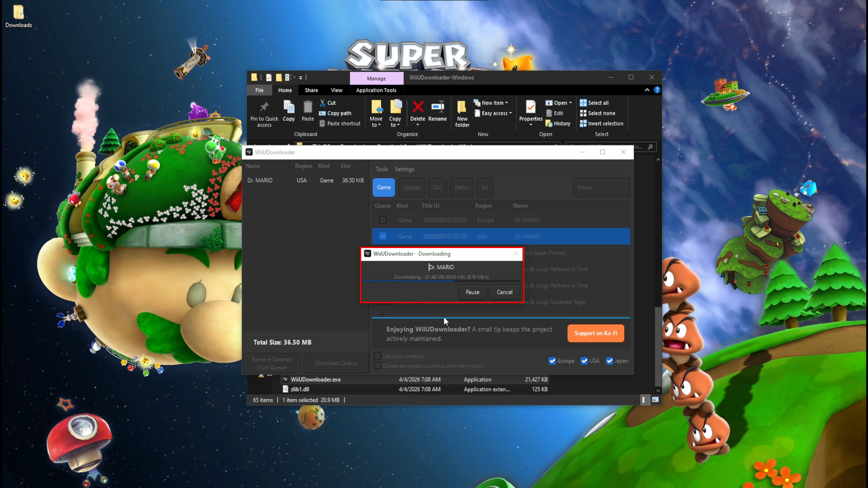Click the New folder icon
The height and width of the screenshot is (488, 868).
point(462,107)
